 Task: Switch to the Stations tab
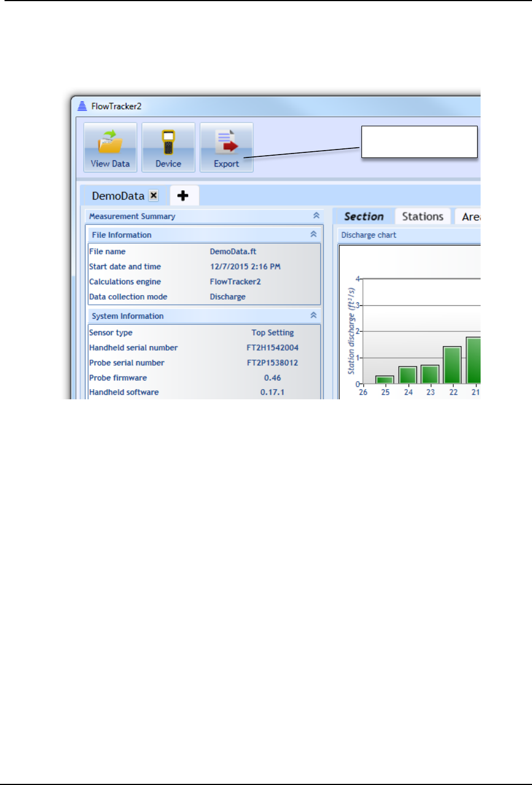tap(423, 216)
